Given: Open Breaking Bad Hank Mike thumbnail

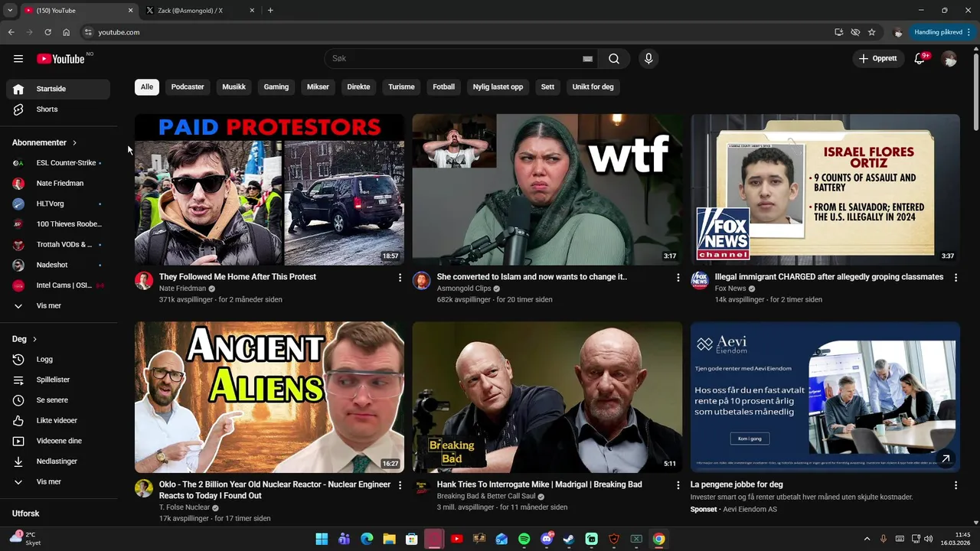Looking at the screenshot, I should [547, 397].
